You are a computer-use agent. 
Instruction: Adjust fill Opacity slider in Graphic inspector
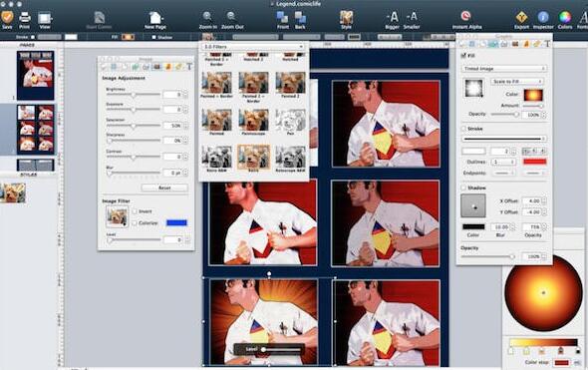pyautogui.click(x=505, y=114)
